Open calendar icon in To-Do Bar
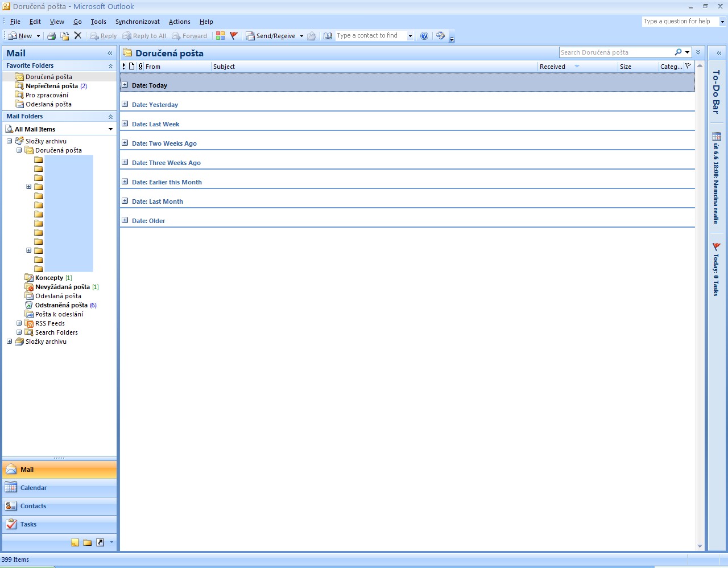The width and height of the screenshot is (728, 568). (717, 136)
